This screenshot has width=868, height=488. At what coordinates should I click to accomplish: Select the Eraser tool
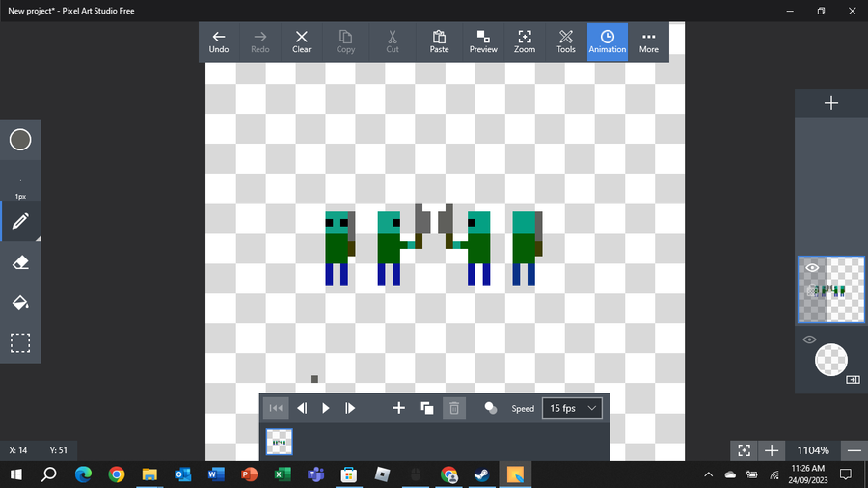(20, 262)
